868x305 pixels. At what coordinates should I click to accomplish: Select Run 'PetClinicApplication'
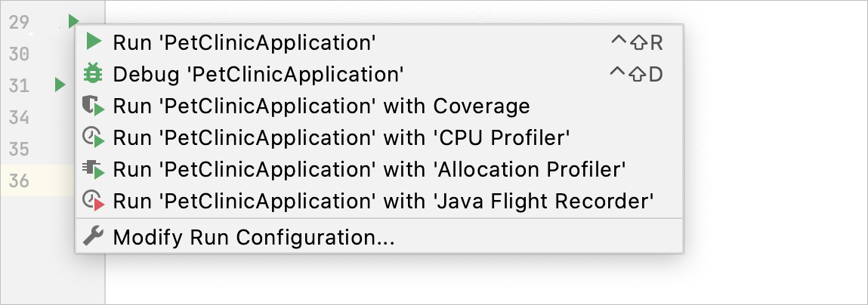click(x=379, y=42)
